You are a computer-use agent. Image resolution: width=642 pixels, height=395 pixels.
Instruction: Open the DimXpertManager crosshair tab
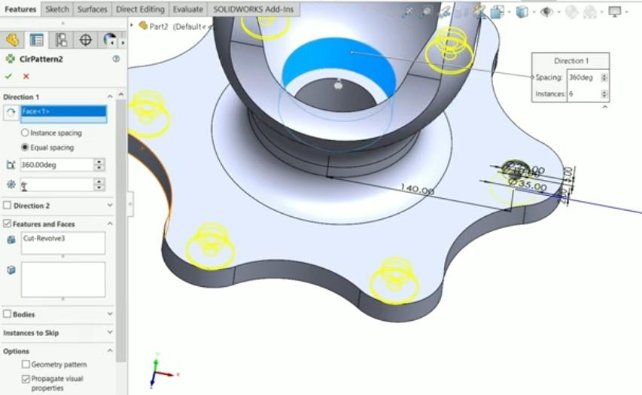pyautogui.click(x=85, y=40)
